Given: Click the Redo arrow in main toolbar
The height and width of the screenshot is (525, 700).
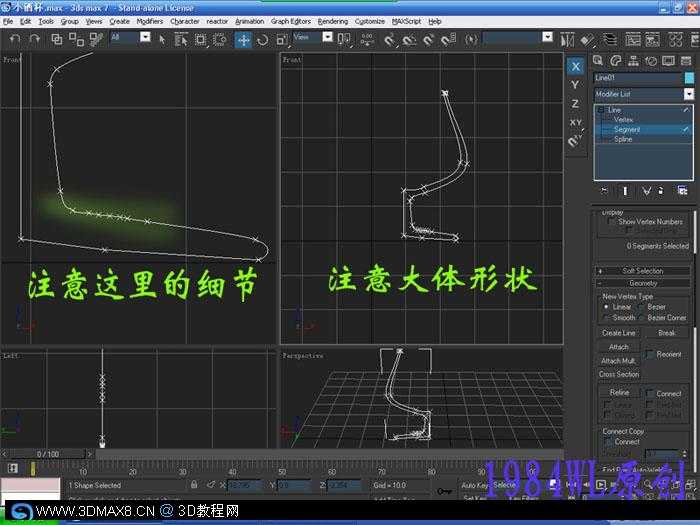Looking at the screenshot, I should tap(34, 39).
